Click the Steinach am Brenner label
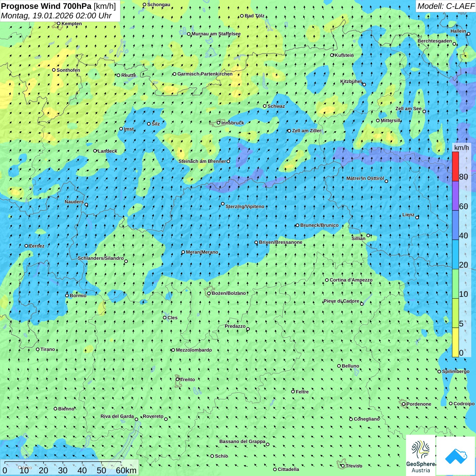476x476 pixels. coord(202,161)
